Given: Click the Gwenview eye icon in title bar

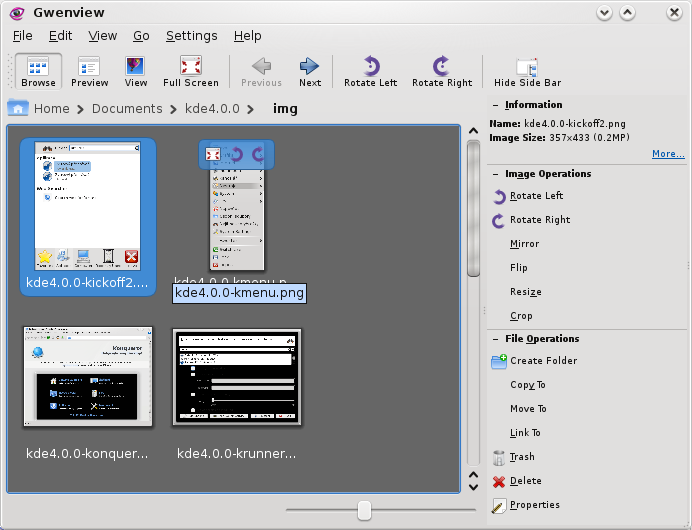Looking at the screenshot, I should [17, 13].
